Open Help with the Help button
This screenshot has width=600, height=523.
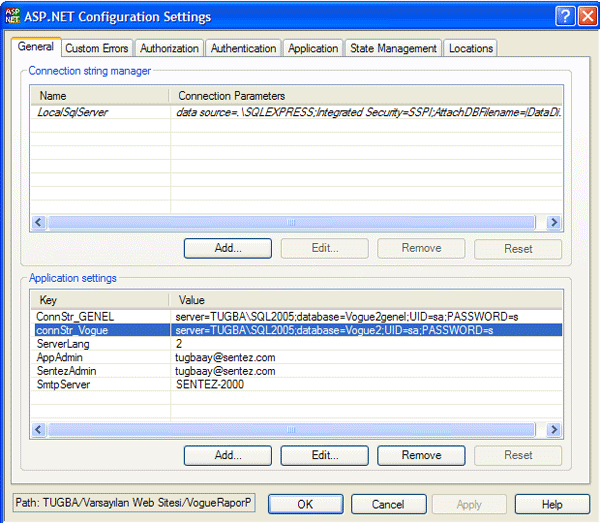pos(552,504)
